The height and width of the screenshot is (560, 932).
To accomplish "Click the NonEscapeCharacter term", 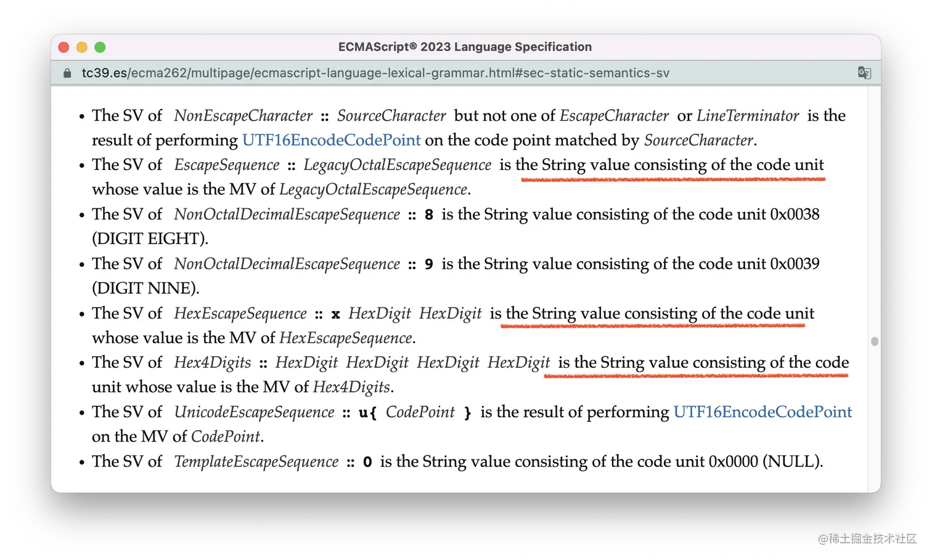I will (243, 116).
